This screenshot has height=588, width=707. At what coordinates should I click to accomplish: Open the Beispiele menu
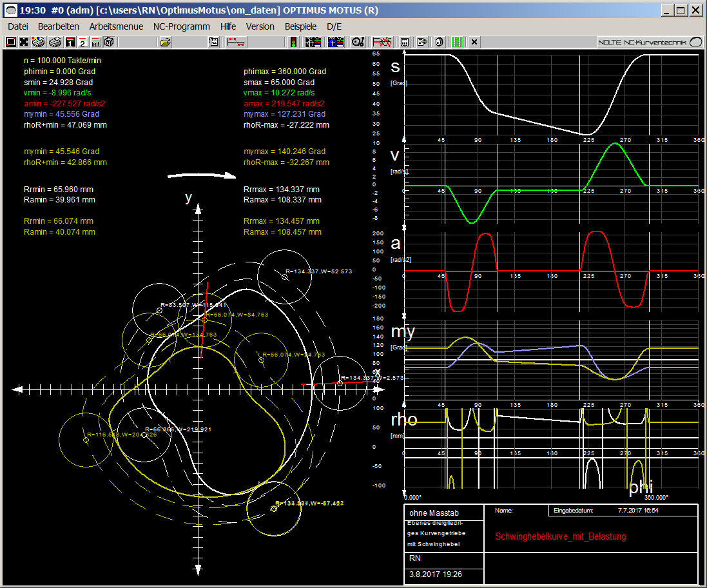300,26
